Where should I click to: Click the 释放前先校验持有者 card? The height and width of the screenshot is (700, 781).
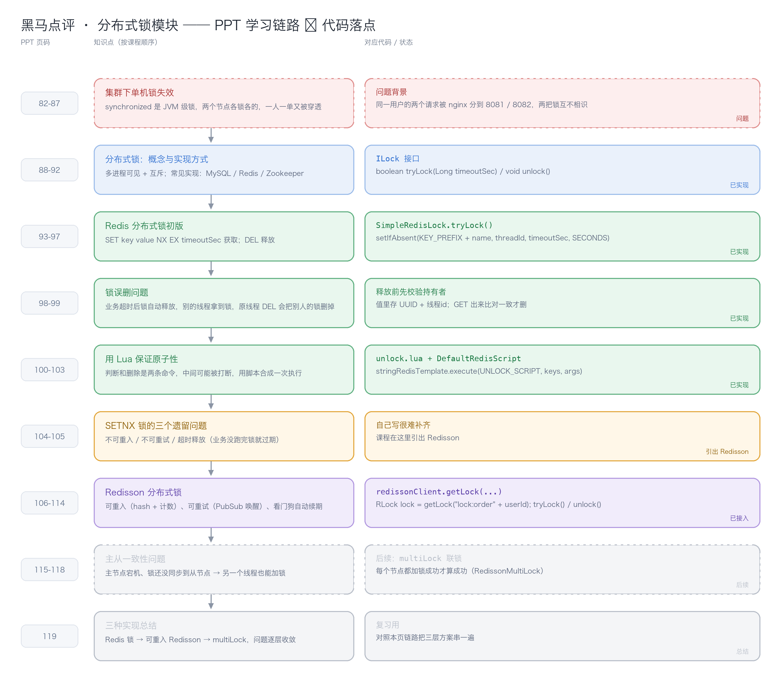coord(562,303)
